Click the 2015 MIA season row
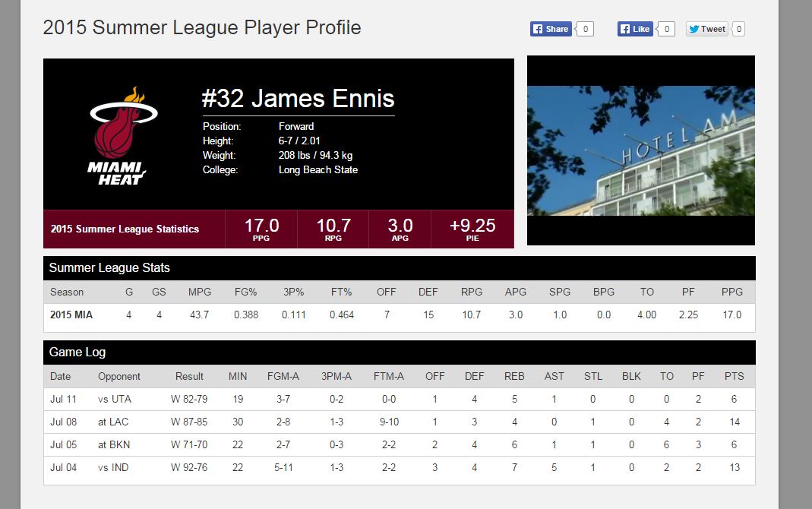This screenshot has height=509, width=812. 399,315
